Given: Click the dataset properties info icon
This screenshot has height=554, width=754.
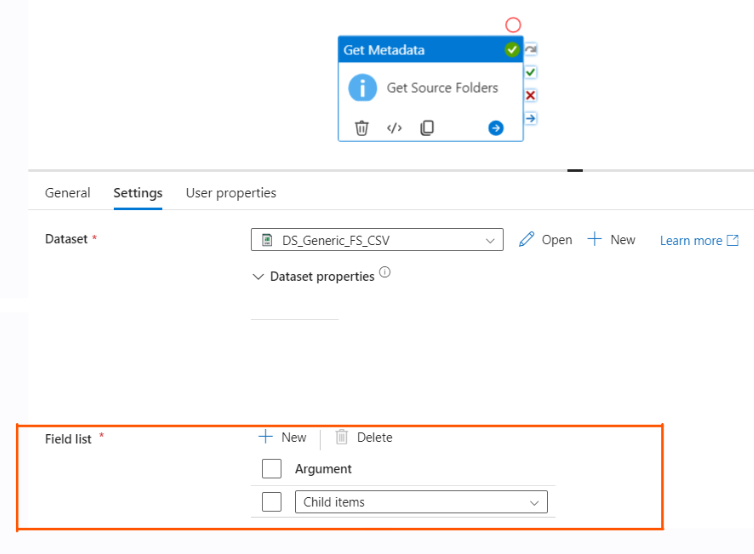Looking at the screenshot, I should pyautogui.click(x=385, y=272).
